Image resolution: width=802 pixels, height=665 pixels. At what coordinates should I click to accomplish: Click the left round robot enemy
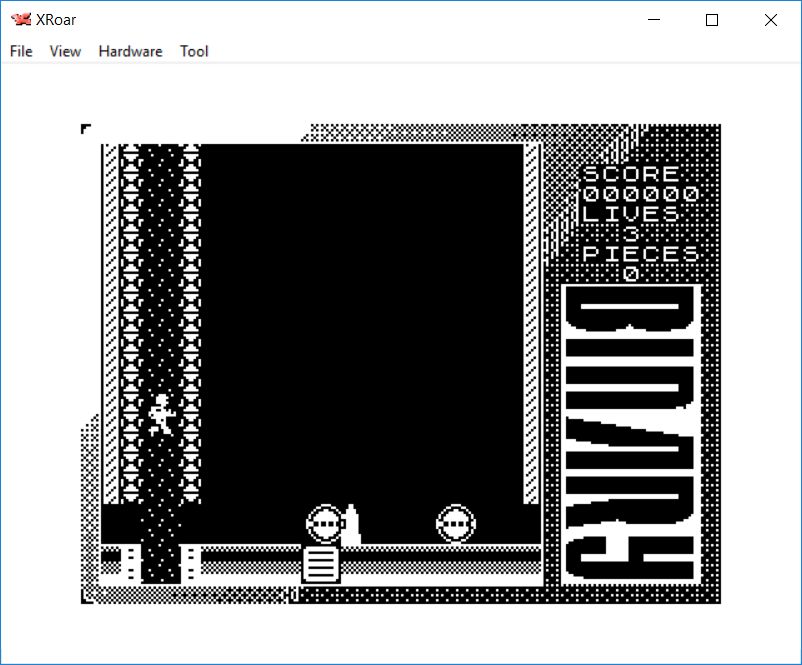[x=324, y=524]
